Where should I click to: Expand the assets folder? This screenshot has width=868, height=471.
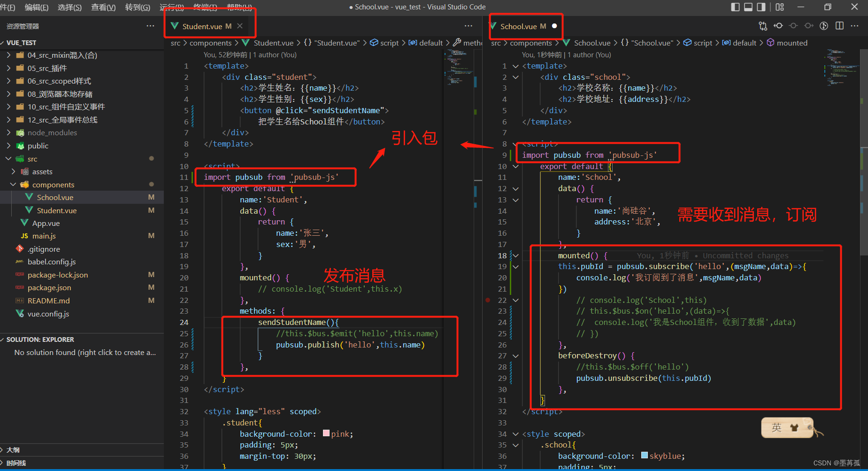13,171
